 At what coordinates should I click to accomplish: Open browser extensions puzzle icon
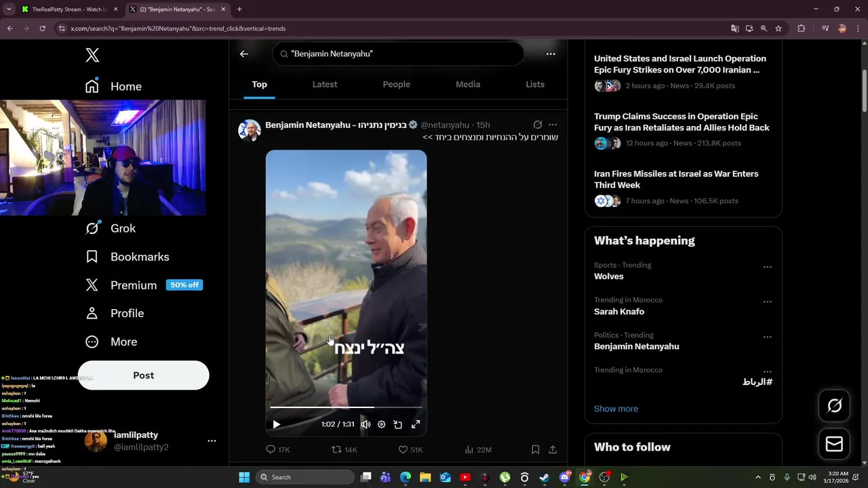point(802,28)
